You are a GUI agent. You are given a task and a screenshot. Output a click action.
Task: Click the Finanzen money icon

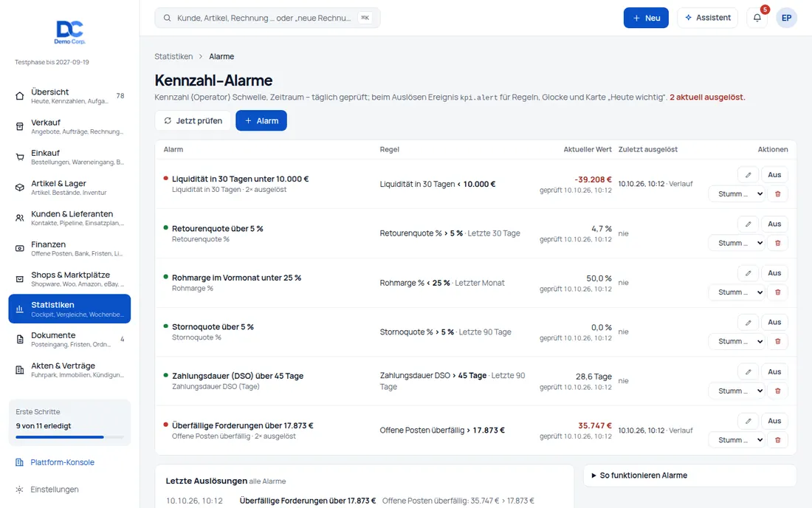click(20, 249)
